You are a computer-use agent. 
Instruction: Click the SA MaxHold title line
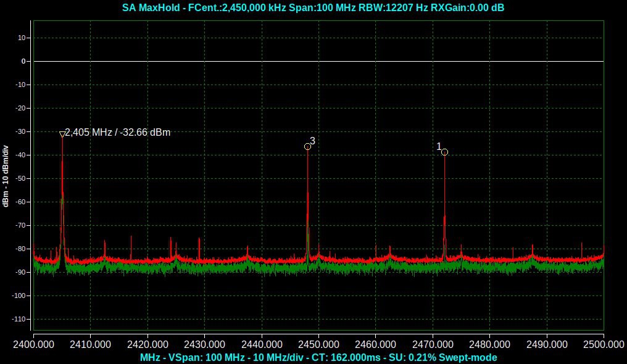pyautogui.click(x=313, y=7)
